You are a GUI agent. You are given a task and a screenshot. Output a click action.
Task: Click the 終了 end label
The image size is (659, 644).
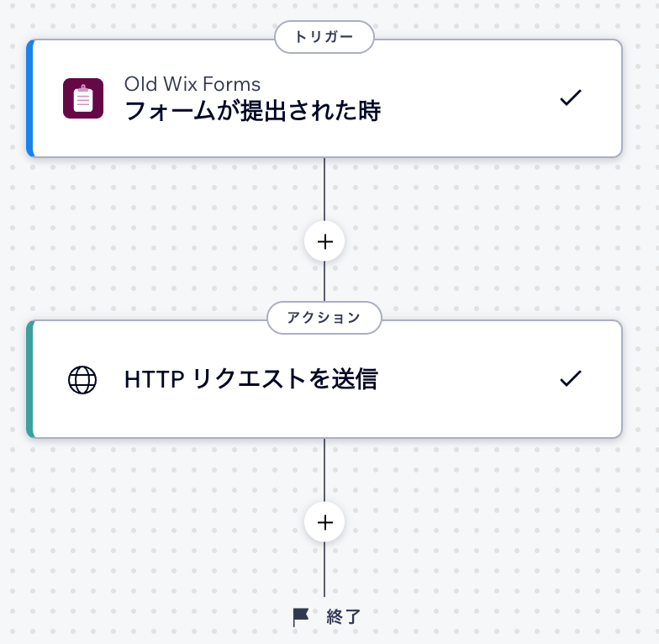coord(343,617)
